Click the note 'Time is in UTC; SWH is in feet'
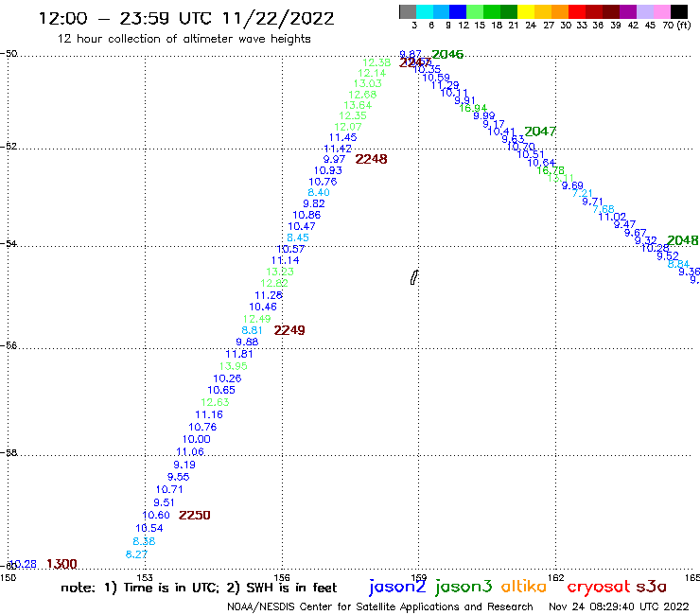The height and width of the screenshot is (615, 700). [199, 588]
